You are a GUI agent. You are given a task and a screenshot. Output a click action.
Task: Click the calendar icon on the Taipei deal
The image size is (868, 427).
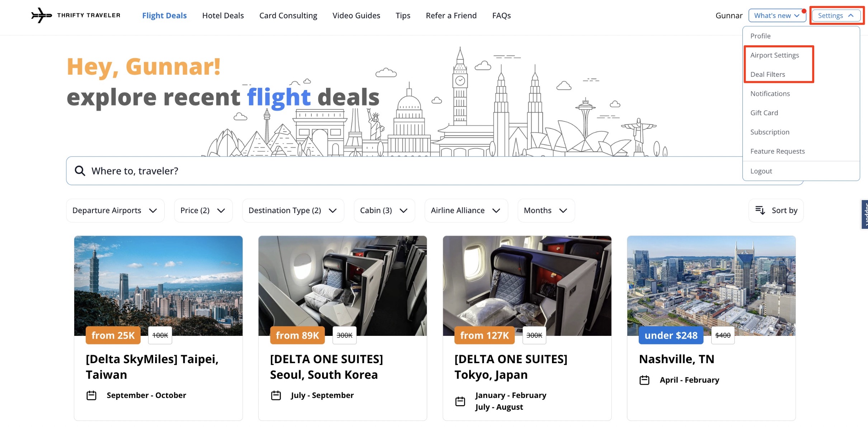91,395
